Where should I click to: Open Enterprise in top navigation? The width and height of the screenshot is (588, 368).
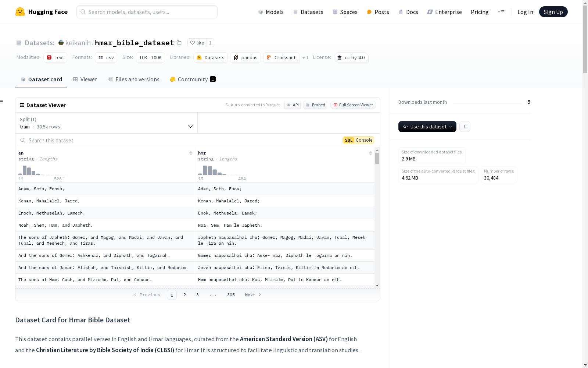[444, 12]
